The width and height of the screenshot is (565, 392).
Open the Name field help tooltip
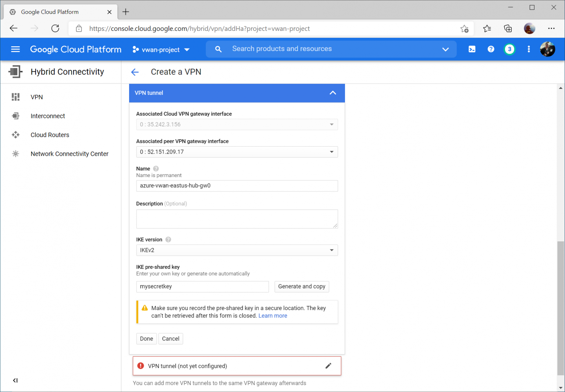tap(156, 168)
